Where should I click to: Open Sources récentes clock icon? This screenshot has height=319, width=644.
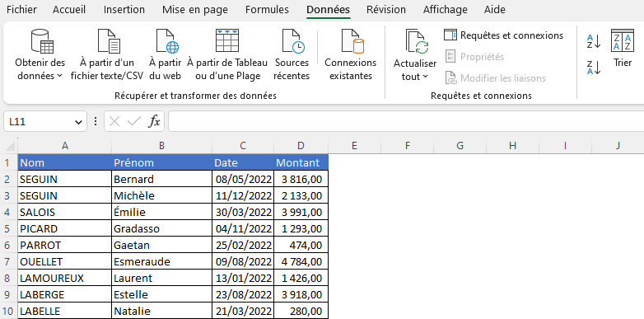pyautogui.click(x=293, y=41)
